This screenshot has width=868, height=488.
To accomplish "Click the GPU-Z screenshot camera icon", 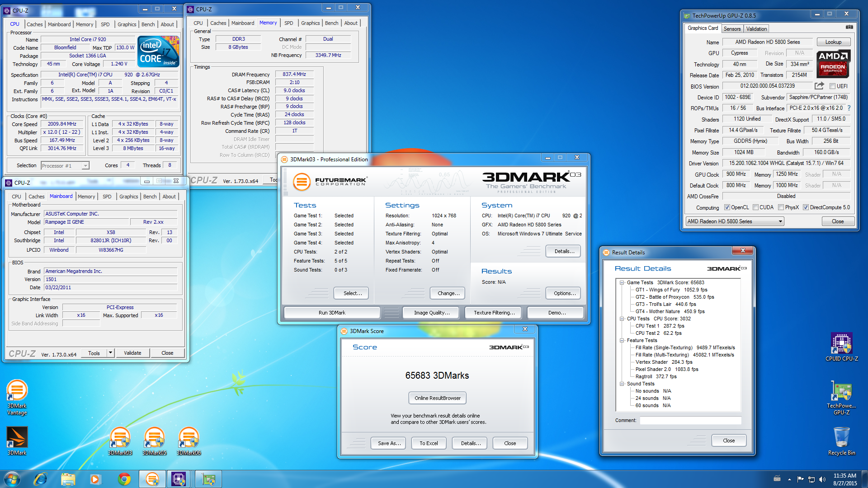I will tap(849, 27).
